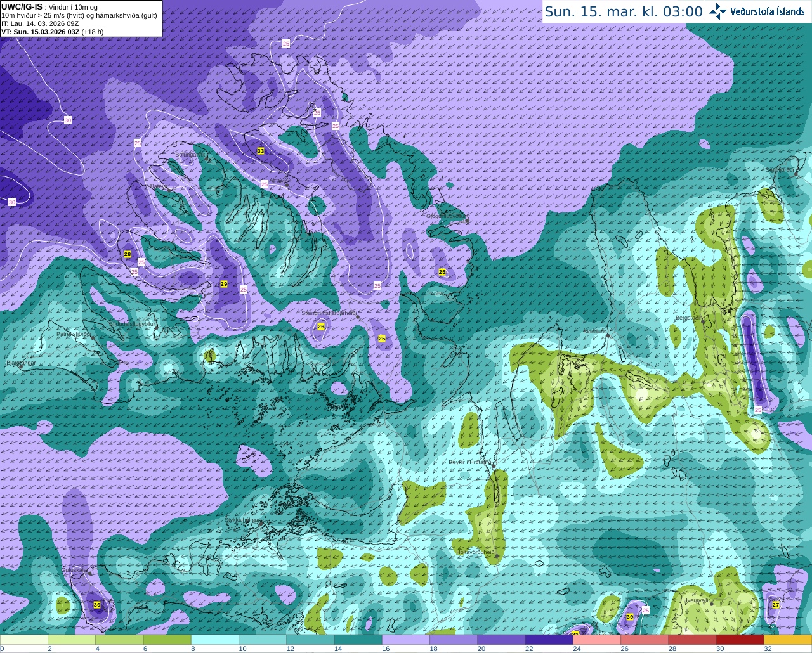This screenshot has width=812, height=653.
Task: Click the VT: Sun. 15.03.2026 03Z line
Action: tap(52, 32)
